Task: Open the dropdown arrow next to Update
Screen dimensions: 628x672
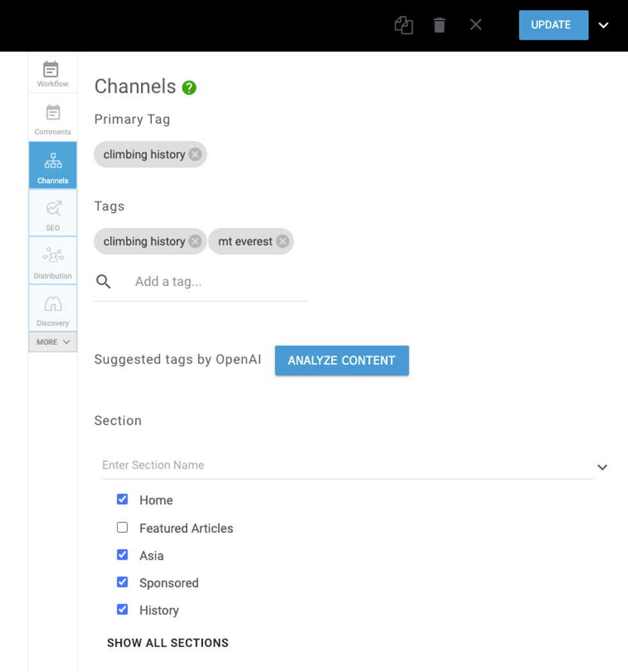Action: pyautogui.click(x=603, y=25)
